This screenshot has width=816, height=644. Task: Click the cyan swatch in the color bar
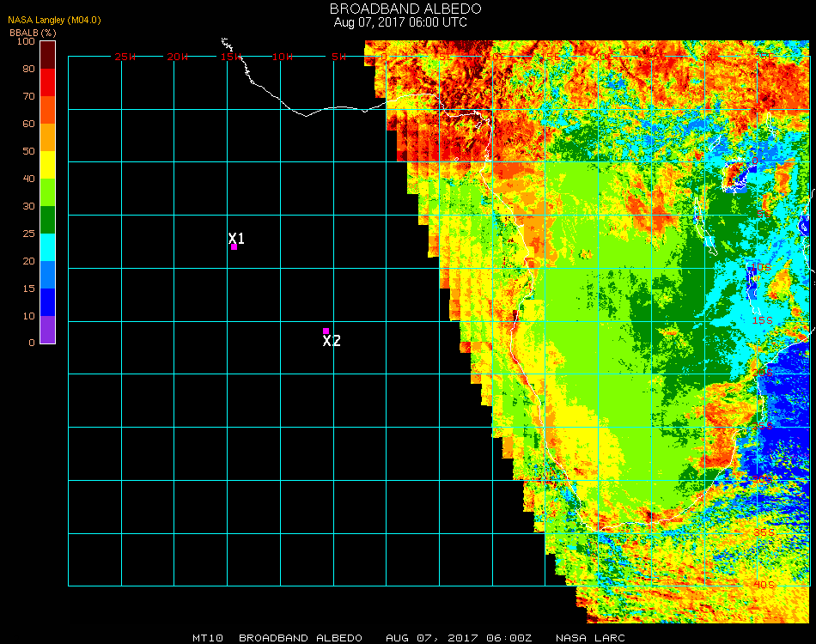(x=48, y=247)
